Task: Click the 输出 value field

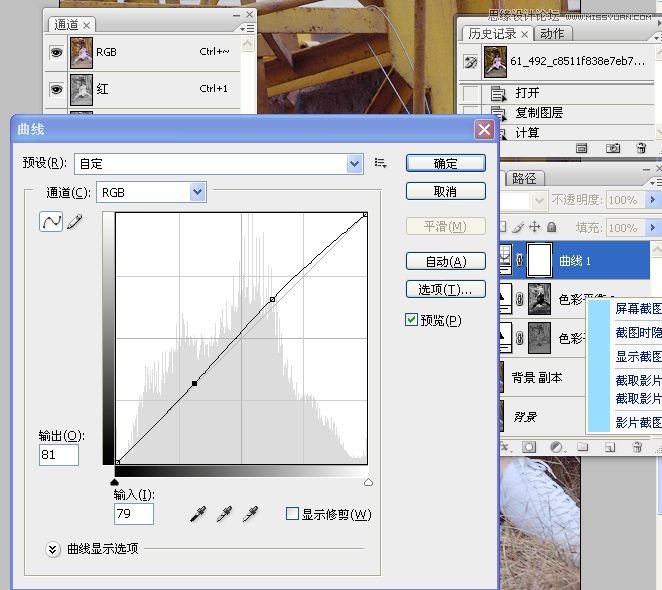Action: pyautogui.click(x=58, y=455)
